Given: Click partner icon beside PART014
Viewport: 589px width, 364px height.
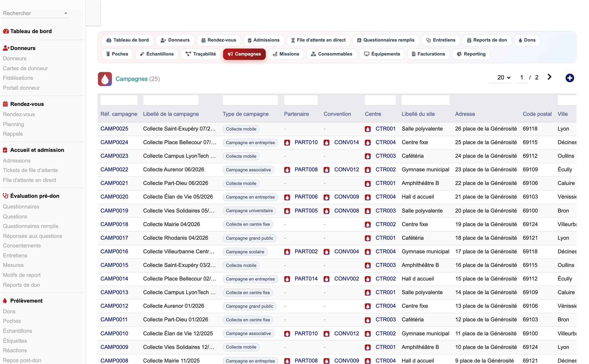Looking at the screenshot, I should click(x=287, y=279).
